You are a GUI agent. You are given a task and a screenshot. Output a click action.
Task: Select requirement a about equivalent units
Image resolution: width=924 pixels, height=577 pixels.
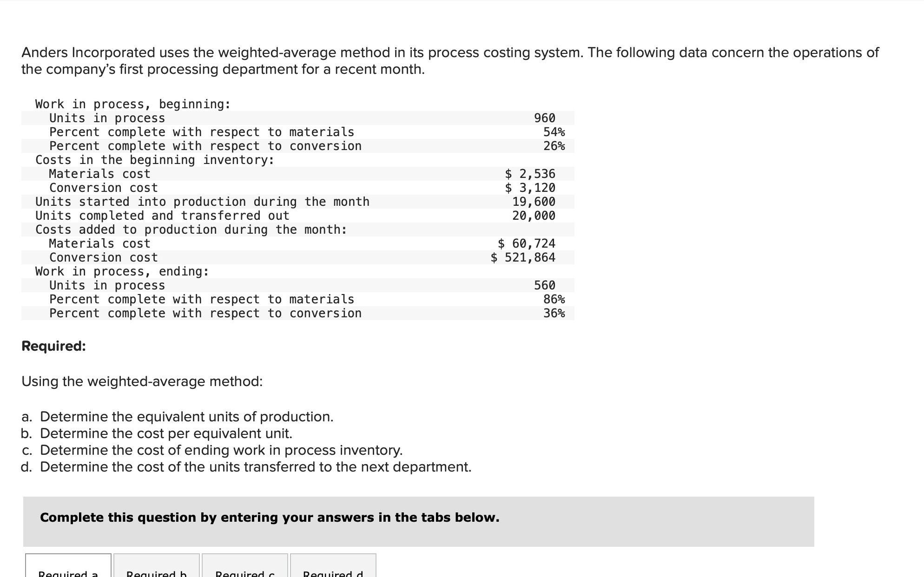[x=178, y=417]
